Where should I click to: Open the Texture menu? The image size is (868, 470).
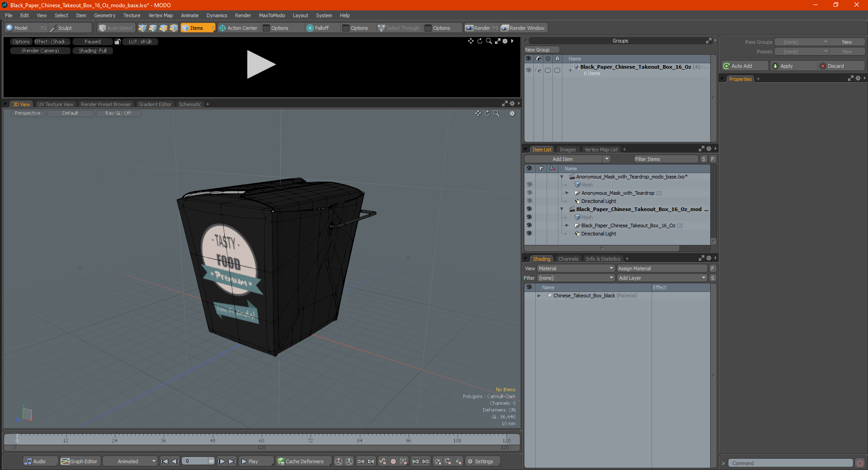click(x=132, y=15)
